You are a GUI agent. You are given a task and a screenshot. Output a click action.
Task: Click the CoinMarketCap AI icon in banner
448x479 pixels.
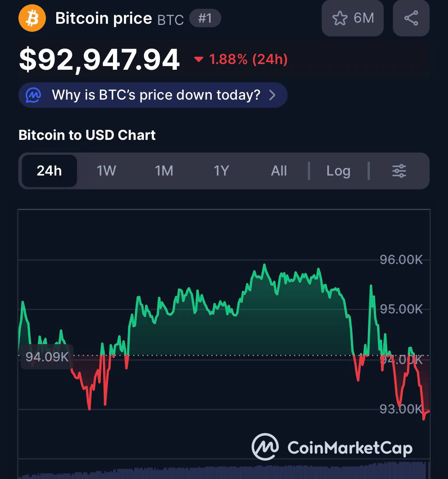click(33, 95)
